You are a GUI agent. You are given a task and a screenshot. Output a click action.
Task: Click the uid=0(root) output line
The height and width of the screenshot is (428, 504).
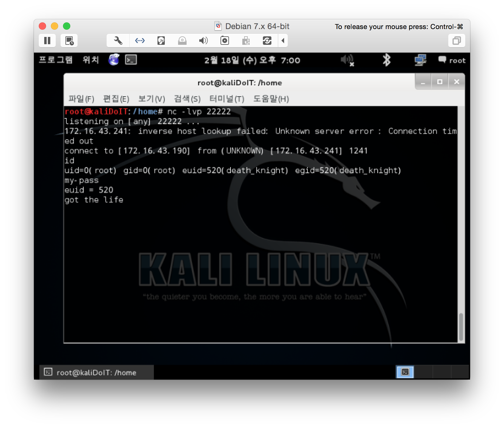coord(233,170)
